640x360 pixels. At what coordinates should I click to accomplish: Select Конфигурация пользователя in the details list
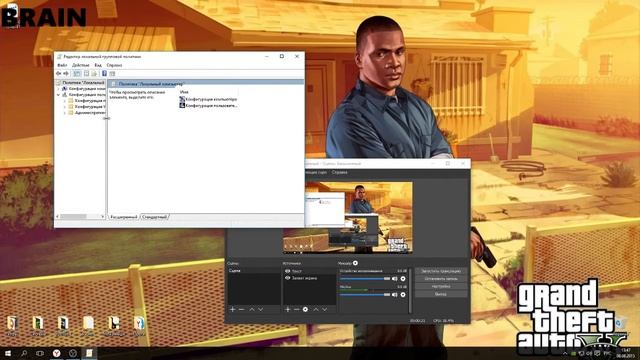[x=208, y=105]
